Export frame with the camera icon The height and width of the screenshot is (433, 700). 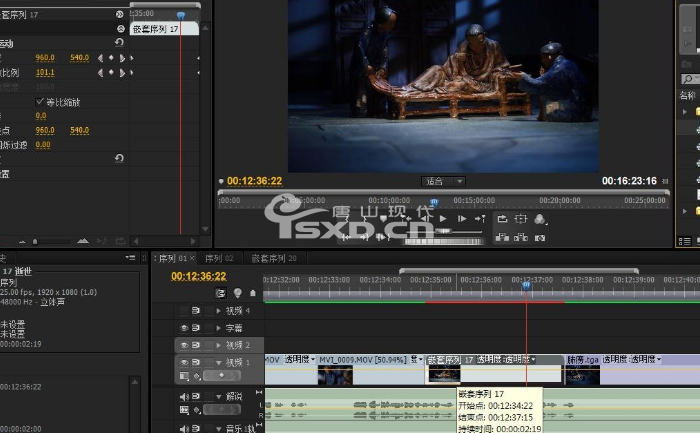click(540, 238)
